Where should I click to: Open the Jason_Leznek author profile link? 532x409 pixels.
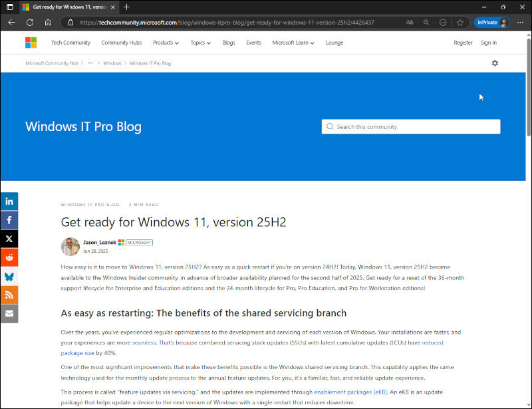(99, 243)
